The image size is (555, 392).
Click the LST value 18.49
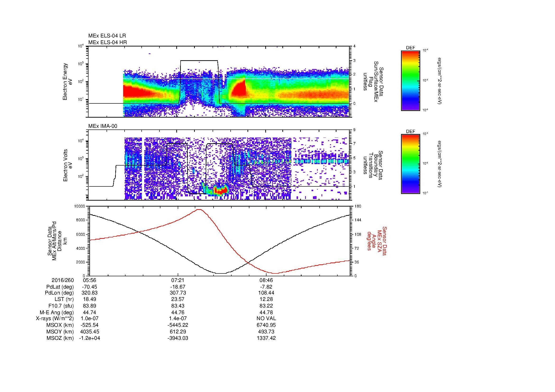click(x=90, y=299)
